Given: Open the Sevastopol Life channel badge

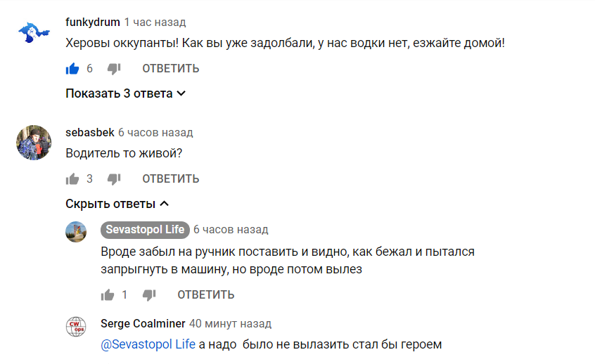Looking at the screenshot, I should [x=145, y=230].
